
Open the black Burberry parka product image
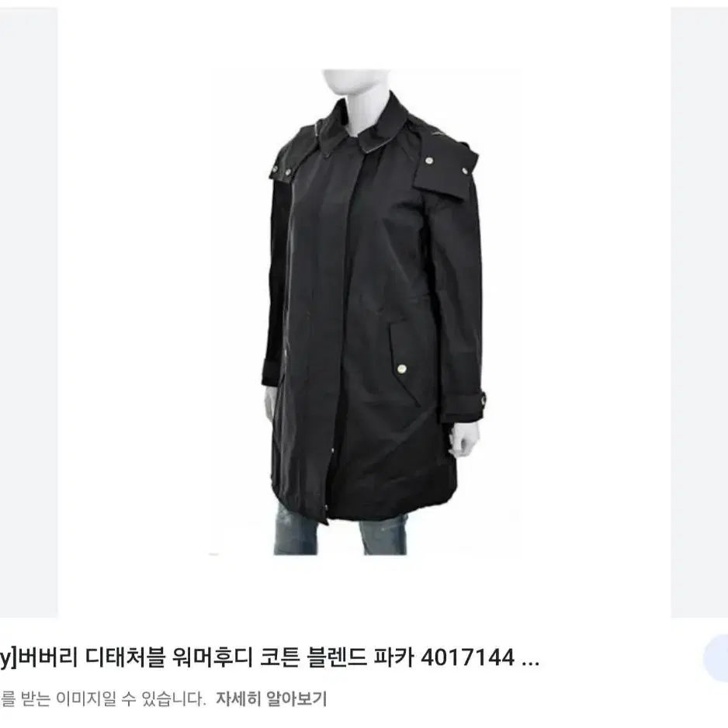click(x=365, y=313)
